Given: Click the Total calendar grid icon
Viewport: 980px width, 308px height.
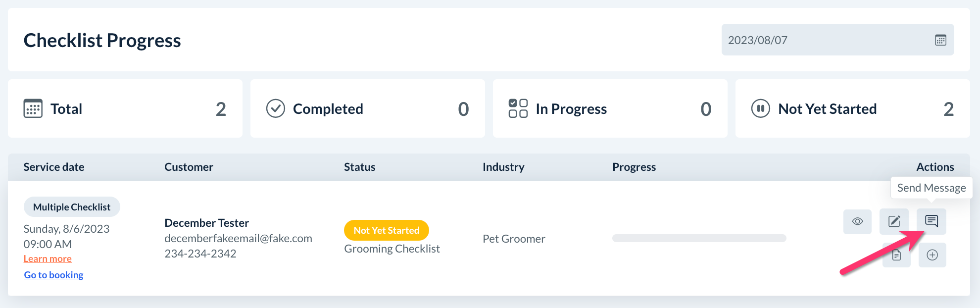Looking at the screenshot, I should point(33,108).
